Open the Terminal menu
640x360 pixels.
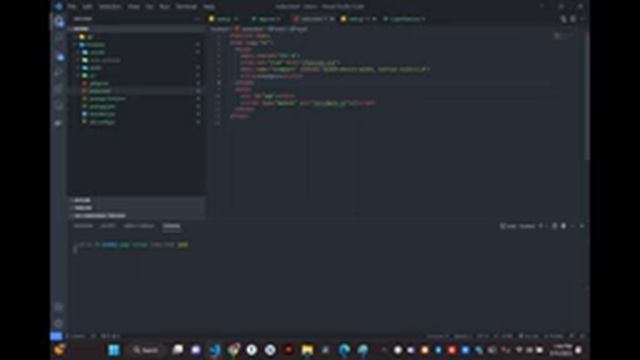(186, 7)
